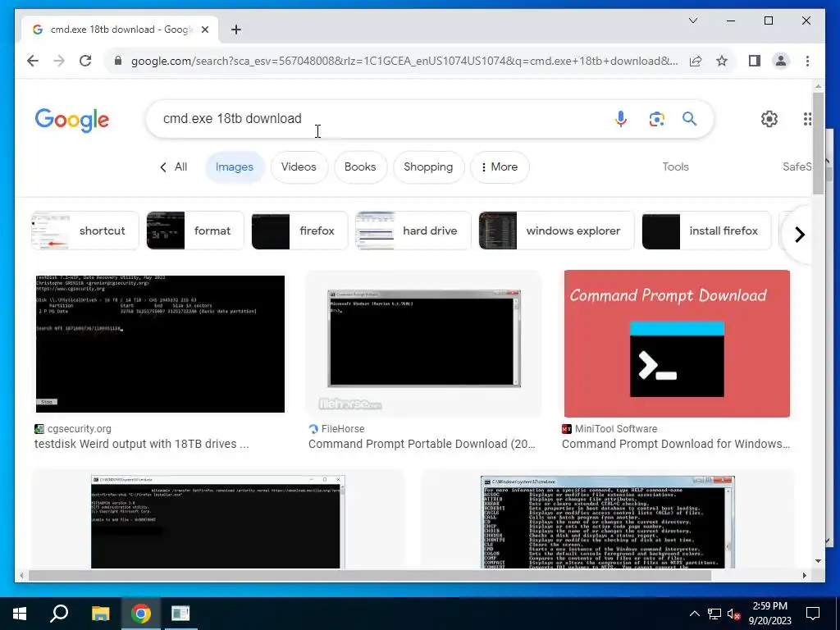The height and width of the screenshot is (630, 840).
Task: Click the vertical page scrollbar thumb
Action: coord(818,144)
